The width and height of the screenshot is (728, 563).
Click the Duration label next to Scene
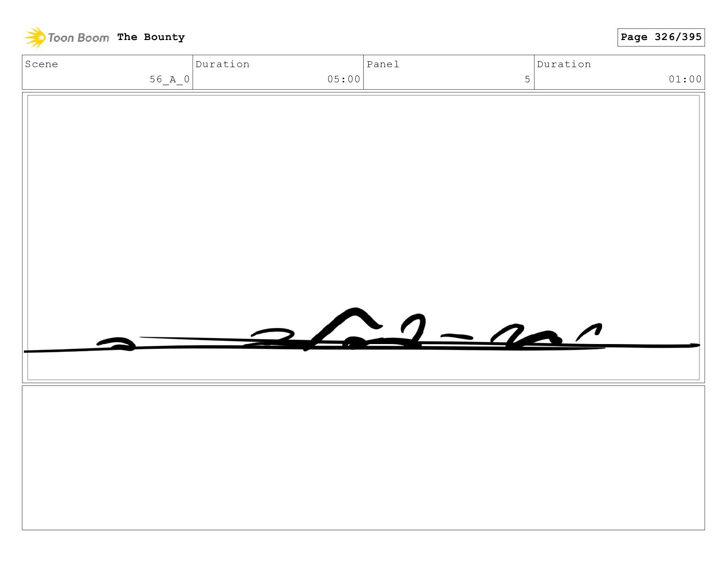click(x=222, y=64)
